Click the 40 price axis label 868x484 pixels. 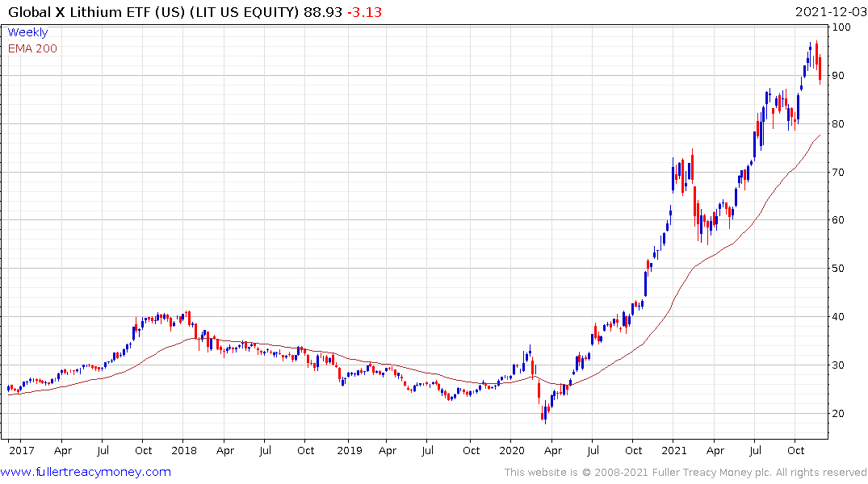tap(838, 317)
